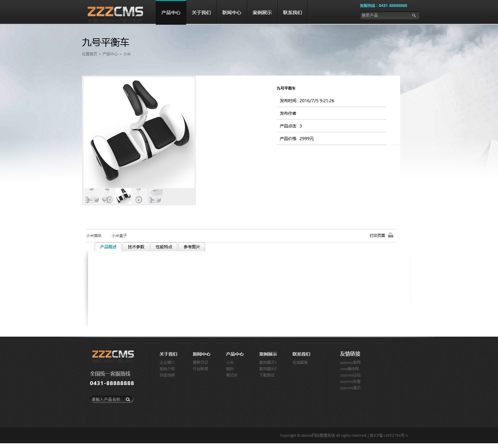Open footer 案例展示1 link
The width and height of the screenshot is (498, 448).
click(x=268, y=363)
